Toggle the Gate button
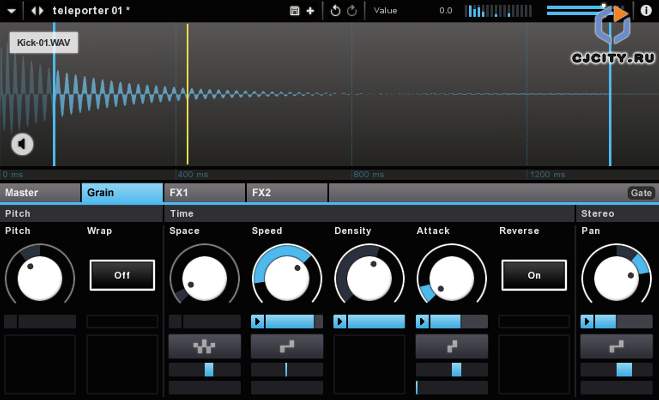This screenshot has height=400, width=659. (x=640, y=193)
